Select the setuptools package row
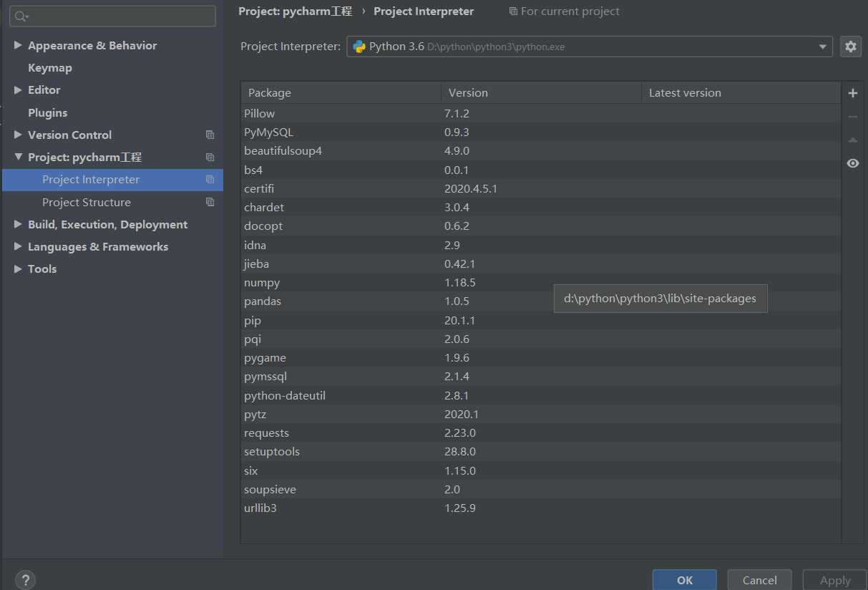868x590 pixels. pos(541,452)
